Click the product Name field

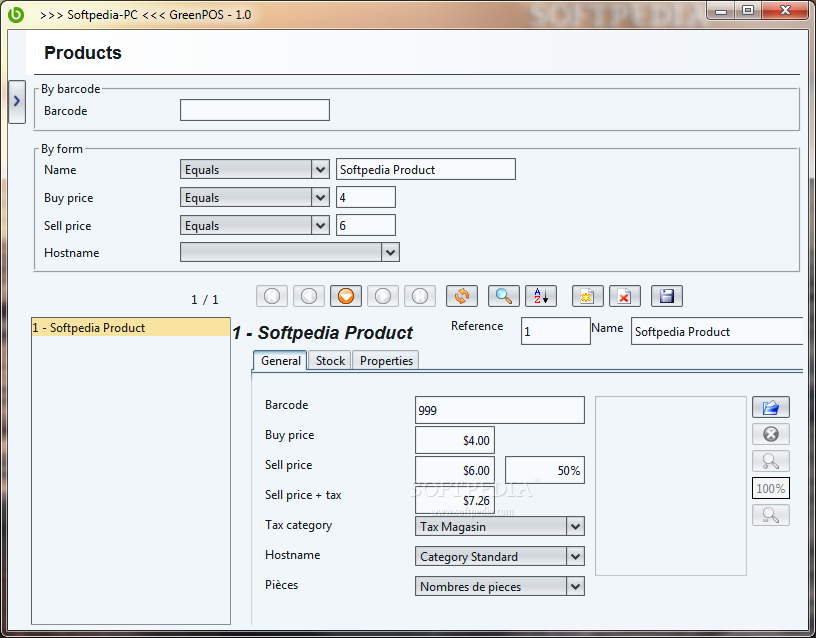(717, 331)
